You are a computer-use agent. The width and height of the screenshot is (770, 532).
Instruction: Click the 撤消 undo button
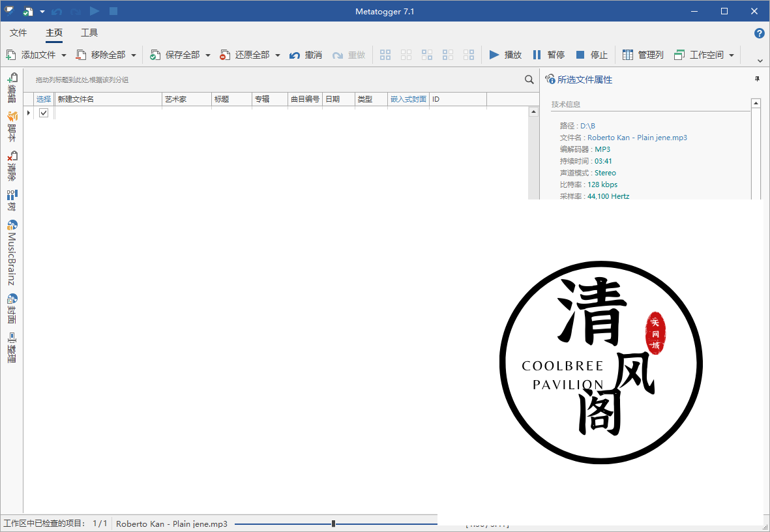(305, 55)
